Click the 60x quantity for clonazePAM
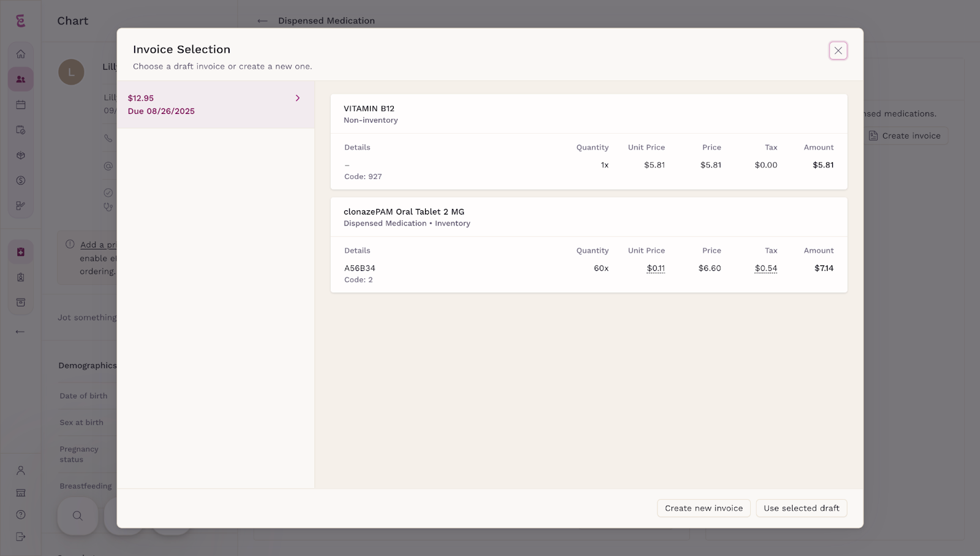This screenshot has width=980, height=556. tap(601, 268)
